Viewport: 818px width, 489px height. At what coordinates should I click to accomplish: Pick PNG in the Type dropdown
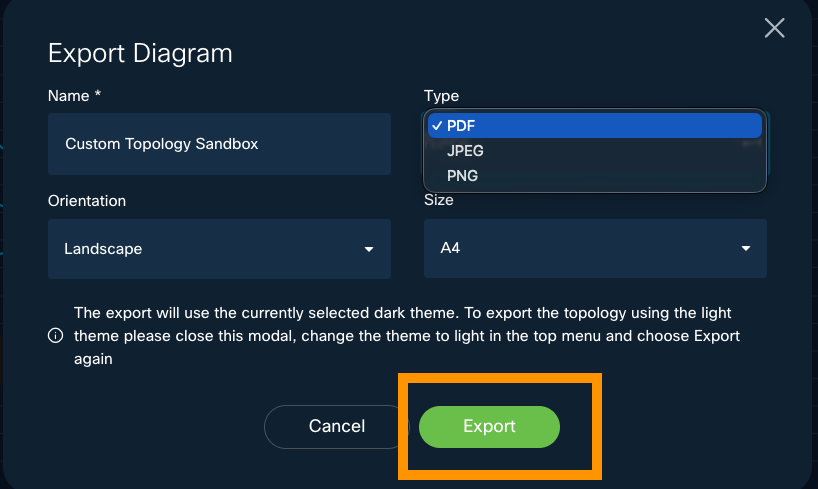coord(463,176)
